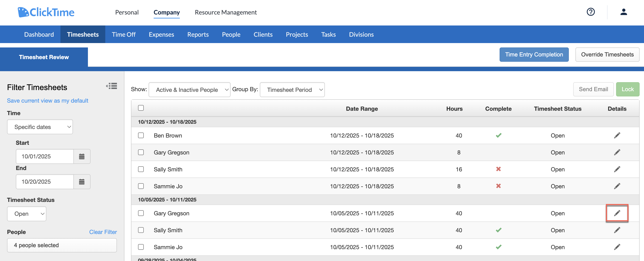The image size is (644, 261).
Task: Click the green Lock button
Action: click(x=628, y=89)
